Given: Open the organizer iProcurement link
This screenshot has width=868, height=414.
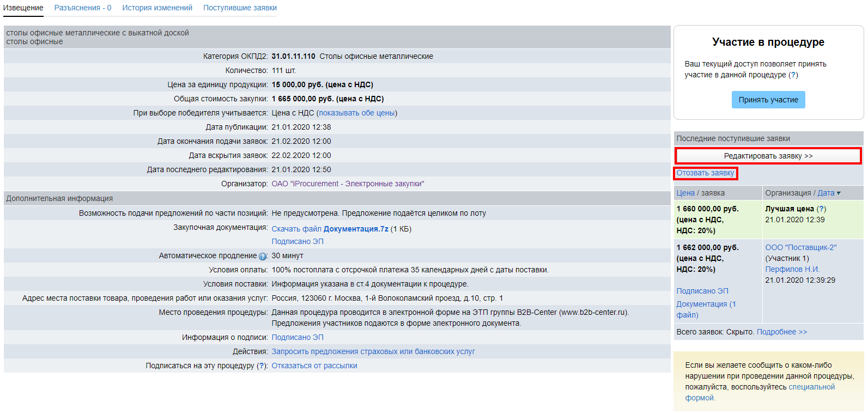Looking at the screenshot, I should tap(348, 184).
